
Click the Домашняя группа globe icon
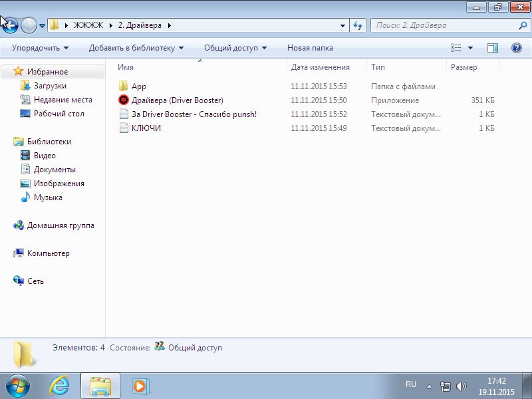point(19,225)
